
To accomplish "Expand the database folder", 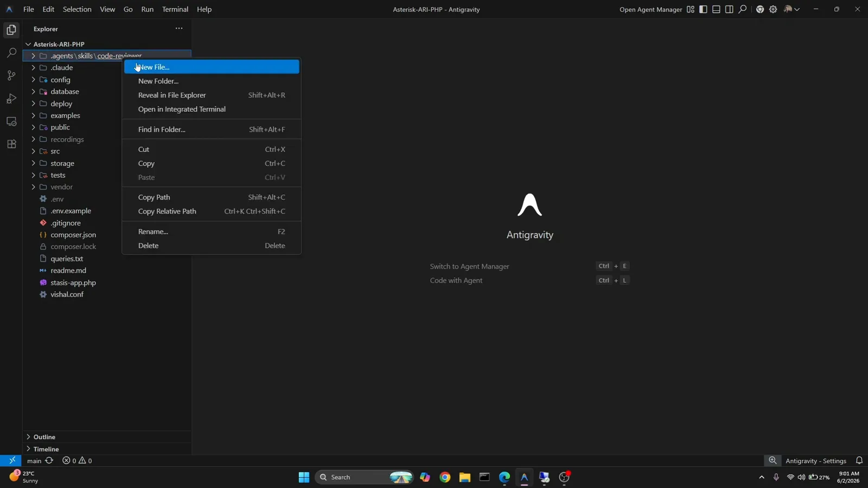I will 33,92.
